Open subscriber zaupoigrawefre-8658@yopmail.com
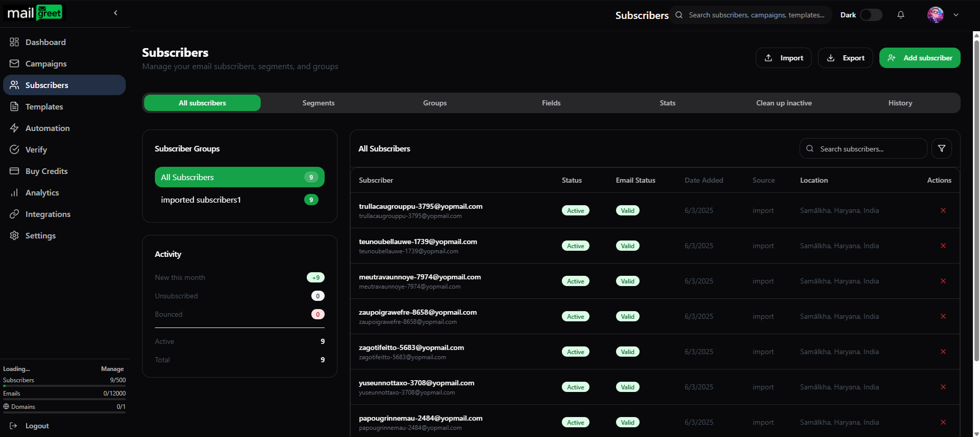The image size is (980, 437). click(x=418, y=312)
